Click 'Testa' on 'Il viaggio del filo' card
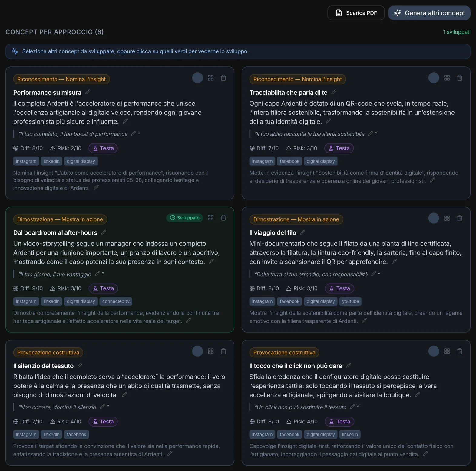 point(339,288)
